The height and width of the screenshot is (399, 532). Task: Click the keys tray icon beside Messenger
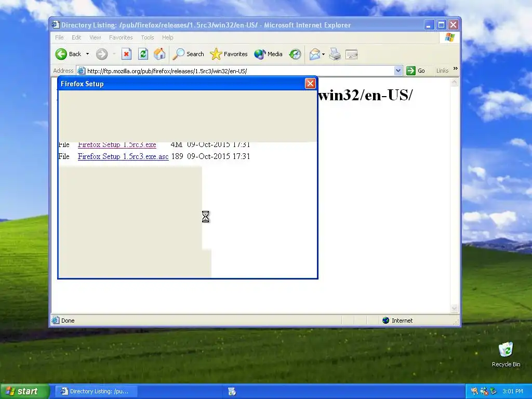474,391
